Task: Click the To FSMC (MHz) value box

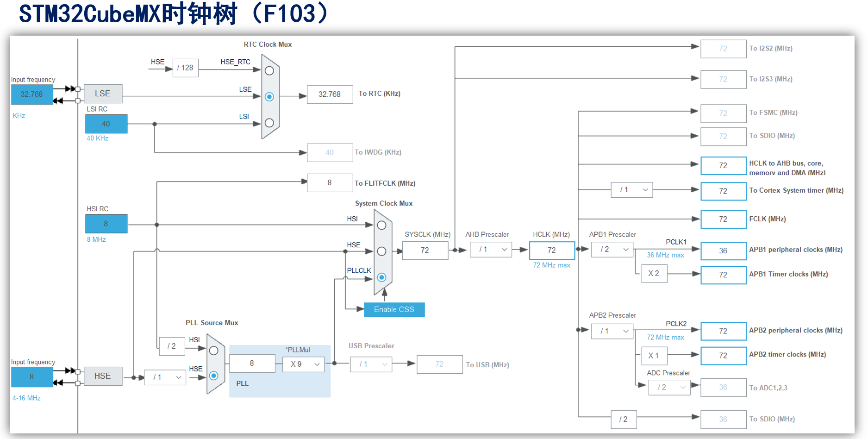Action: pyautogui.click(x=724, y=113)
